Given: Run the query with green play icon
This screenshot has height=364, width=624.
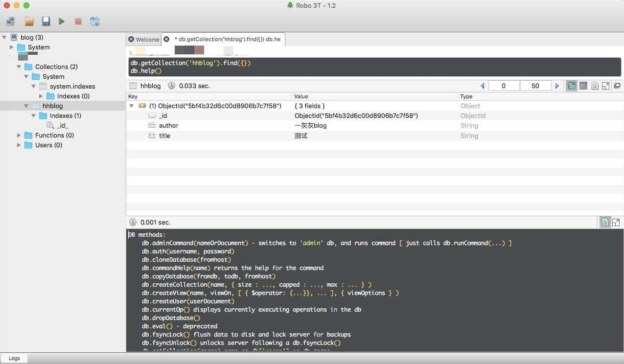Looking at the screenshot, I should [62, 22].
